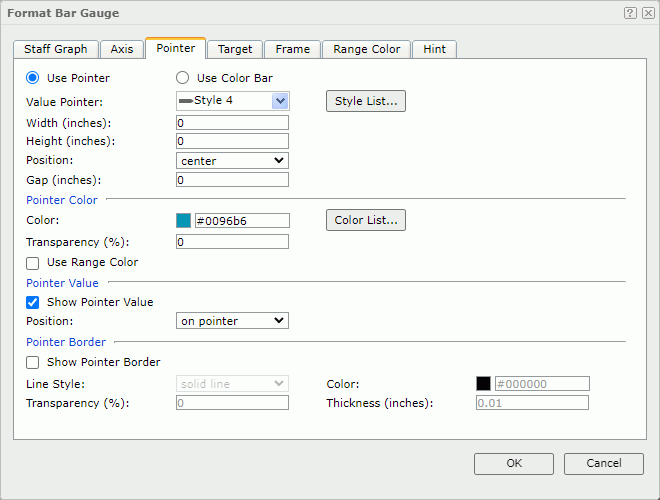The width and height of the screenshot is (660, 500).
Task: Confirm with the OK button
Action: 514,464
